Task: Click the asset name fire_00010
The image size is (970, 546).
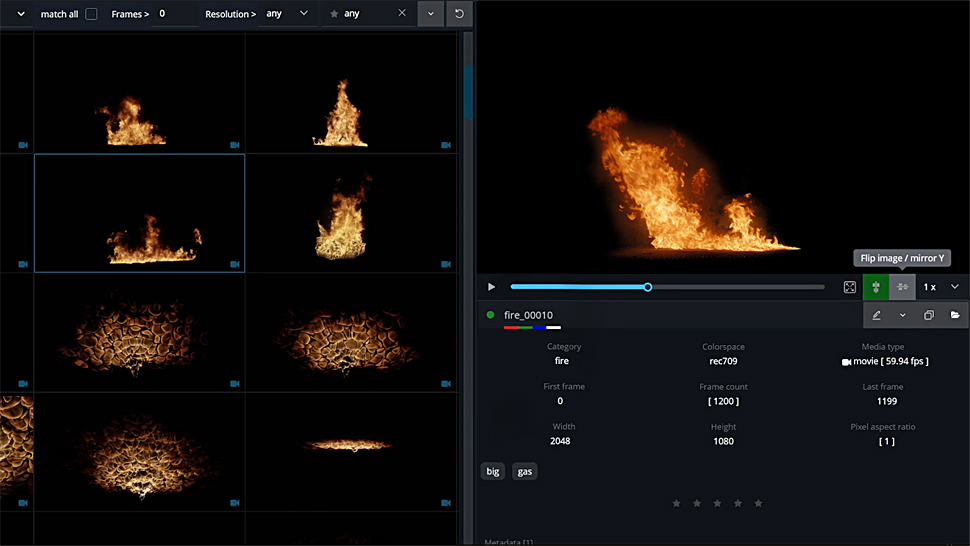Action: click(528, 315)
